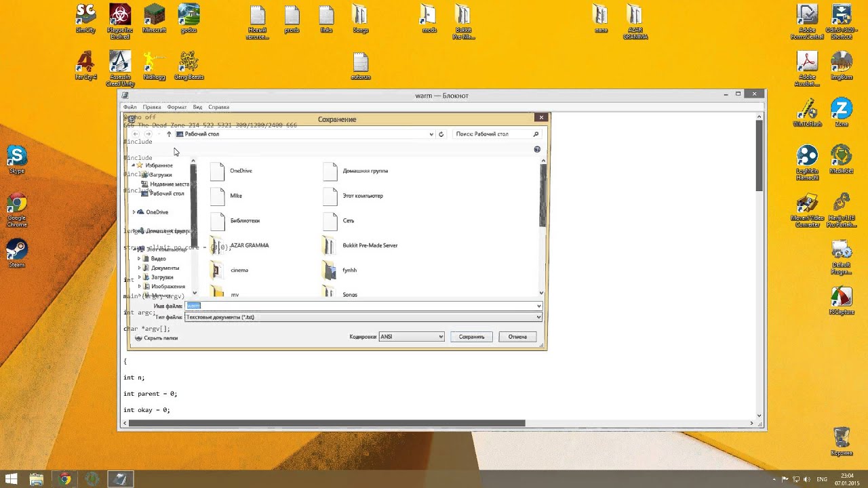The width and height of the screenshot is (868, 488).
Task: Select the Adobe Acrobat desktop icon
Action: (807, 68)
